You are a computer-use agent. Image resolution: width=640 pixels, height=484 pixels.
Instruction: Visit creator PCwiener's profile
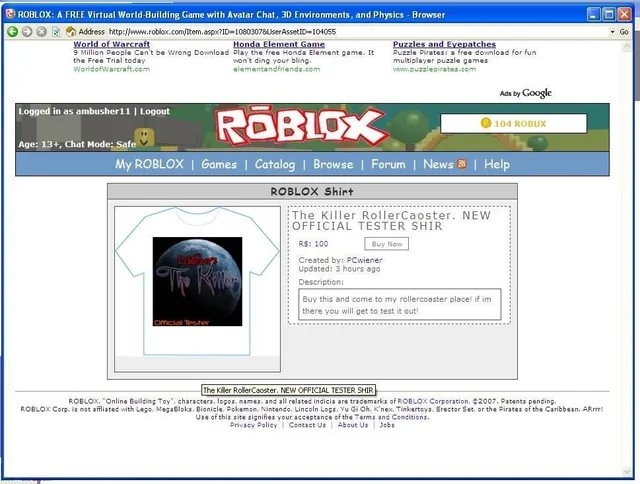pyautogui.click(x=364, y=260)
